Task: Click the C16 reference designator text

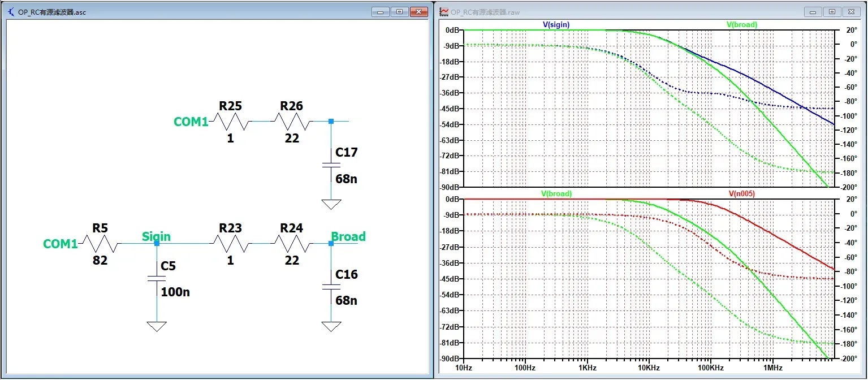Action: pos(347,274)
